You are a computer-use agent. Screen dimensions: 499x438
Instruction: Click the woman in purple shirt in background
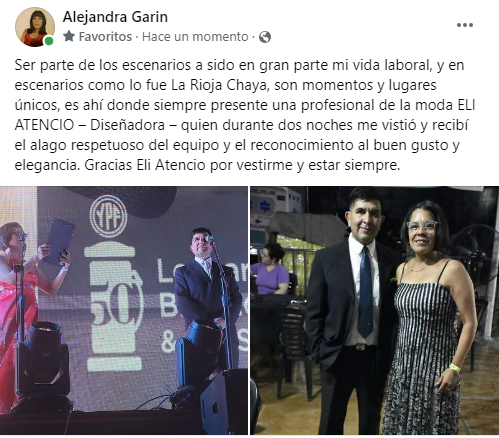point(270,270)
